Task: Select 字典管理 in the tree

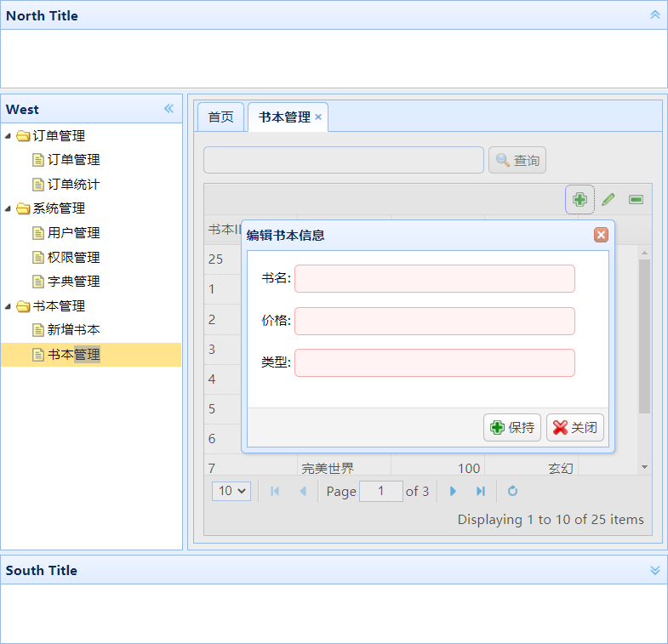Action: click(x=73, y=282)
